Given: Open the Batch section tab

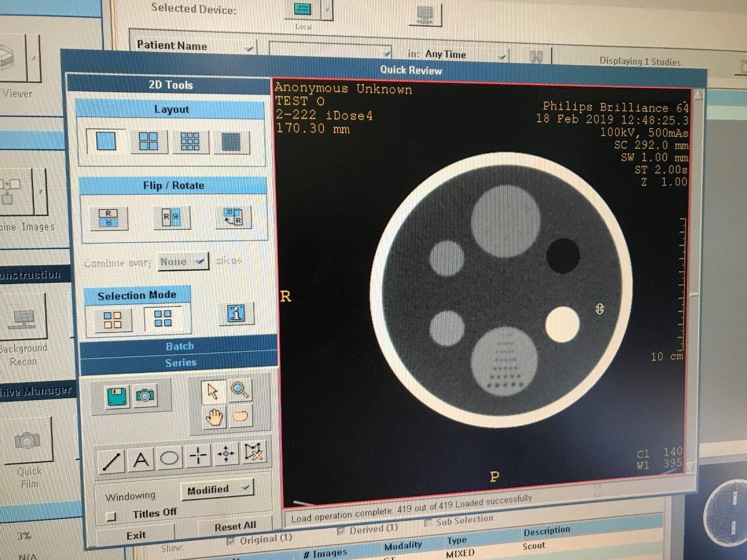Looking at the screenshot, I should 179,346.
